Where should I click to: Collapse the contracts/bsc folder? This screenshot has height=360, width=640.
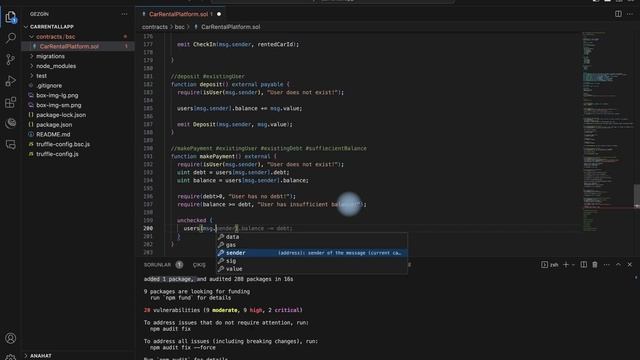56,36
